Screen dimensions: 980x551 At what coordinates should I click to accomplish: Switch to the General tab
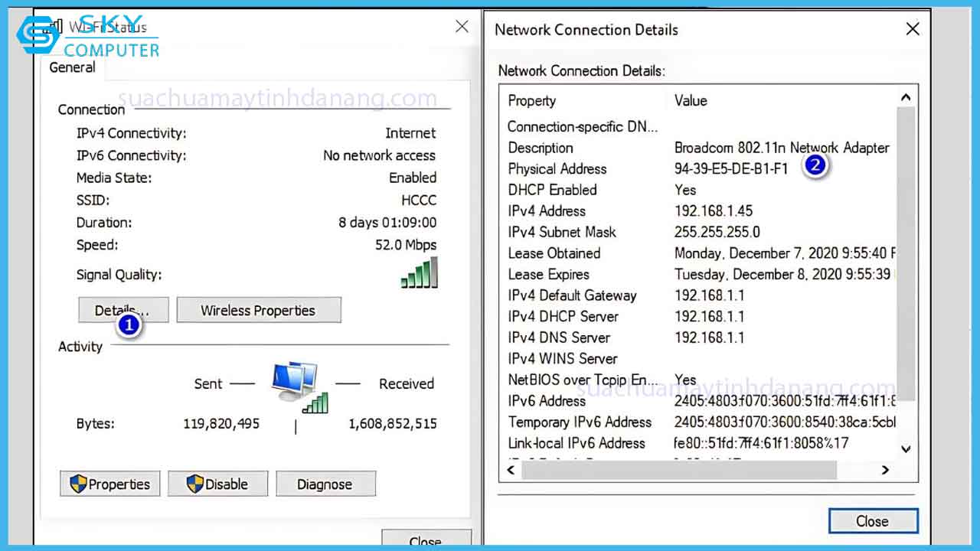click(72, 67)
